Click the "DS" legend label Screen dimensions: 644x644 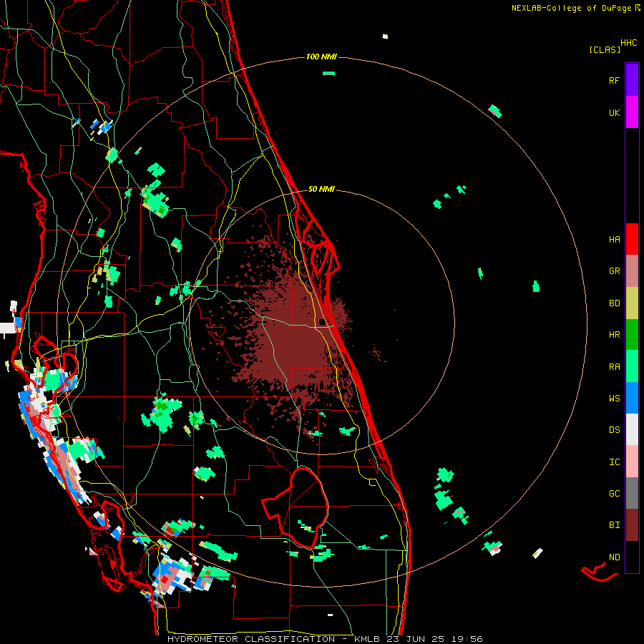point(614,429)
